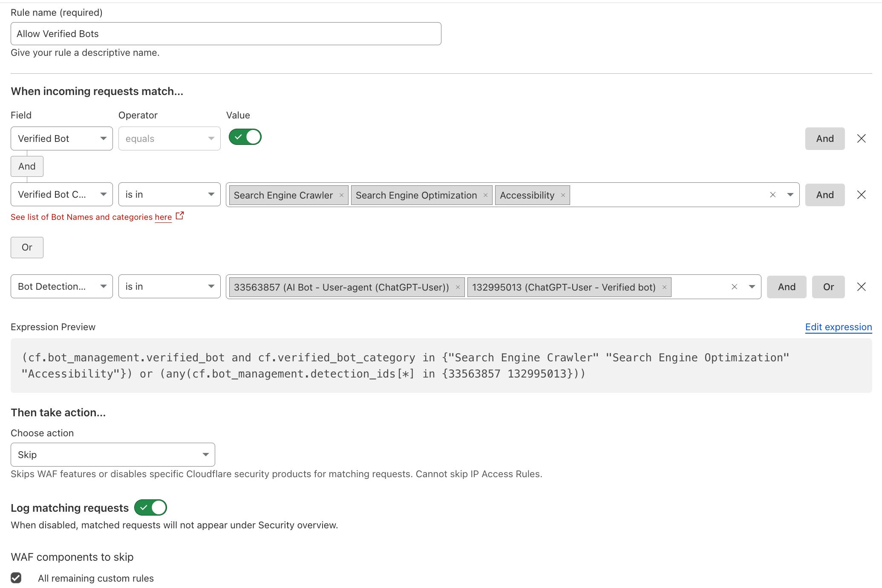
Task: Remove the Search Engine Optimization tag
Action: tap(485, 195)
